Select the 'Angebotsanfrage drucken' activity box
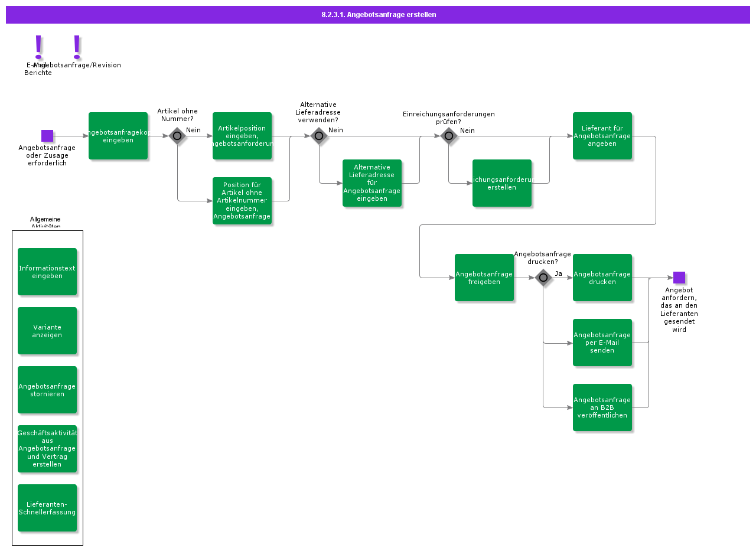Screen dimensions: 756x551 [x=602, y=278]
